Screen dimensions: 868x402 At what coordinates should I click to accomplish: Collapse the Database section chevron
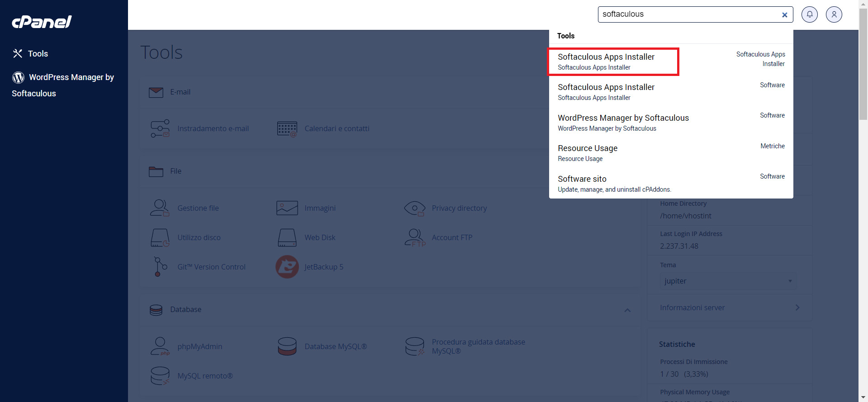(627, 310)
